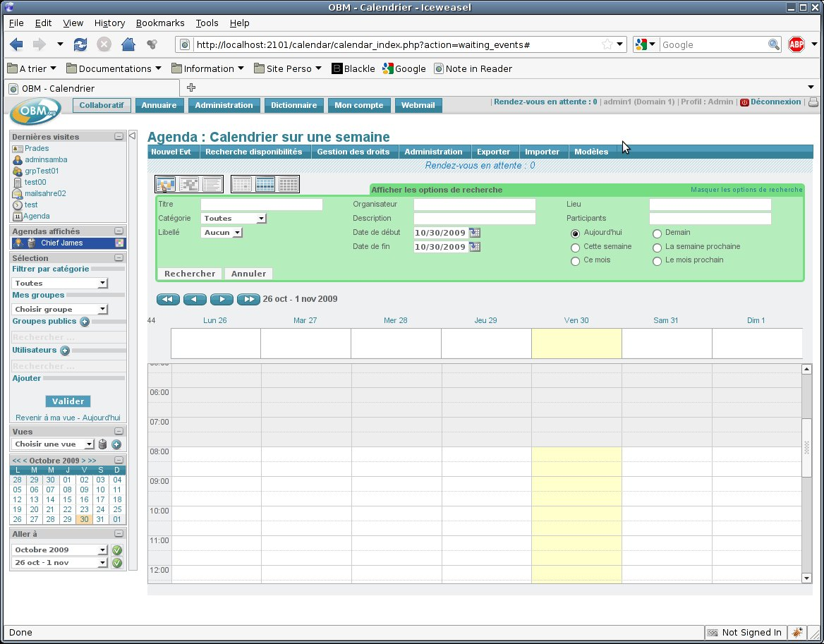Select Le mois prochain radio button
The height and width of the screenshot is (644, 824).
pos(658,261)
